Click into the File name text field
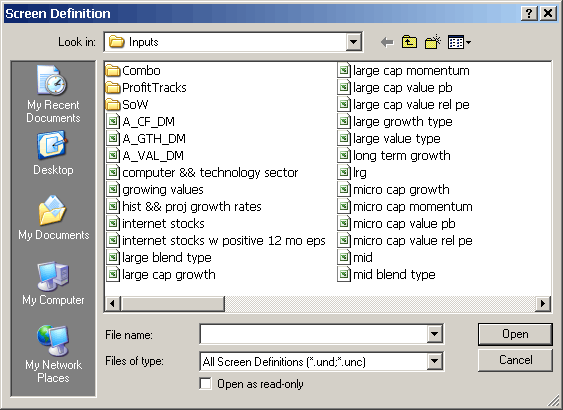 click(314, 334)
